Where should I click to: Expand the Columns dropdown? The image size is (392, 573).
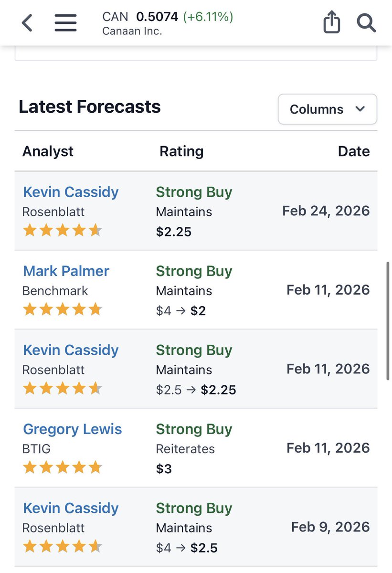[x=327, y=109]
